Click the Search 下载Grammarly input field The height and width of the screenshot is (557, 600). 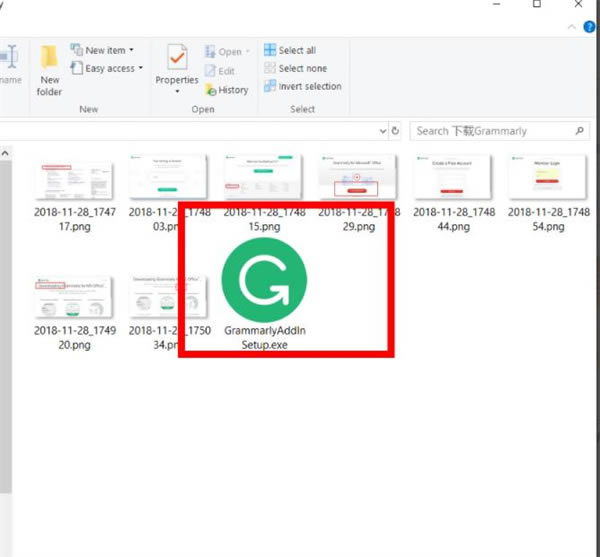coord(490,131)
